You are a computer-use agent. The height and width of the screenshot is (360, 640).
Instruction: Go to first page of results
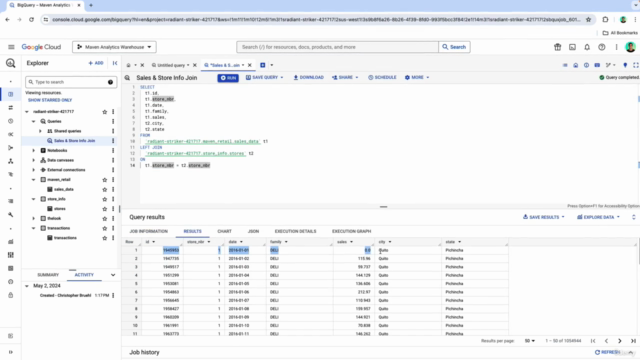(593, 341)
